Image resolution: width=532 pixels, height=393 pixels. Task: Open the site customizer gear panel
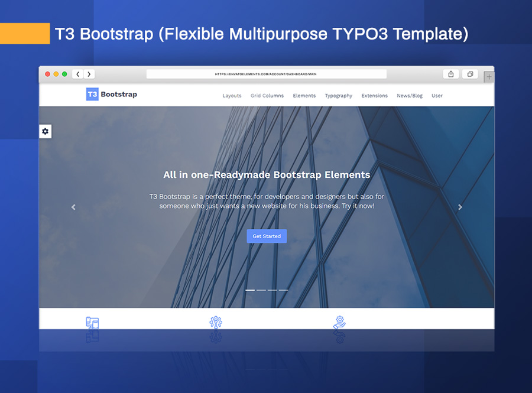45,131
